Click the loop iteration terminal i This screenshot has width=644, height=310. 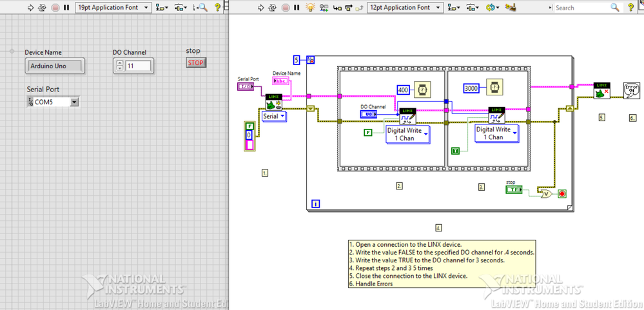click(x=316, y=203)
